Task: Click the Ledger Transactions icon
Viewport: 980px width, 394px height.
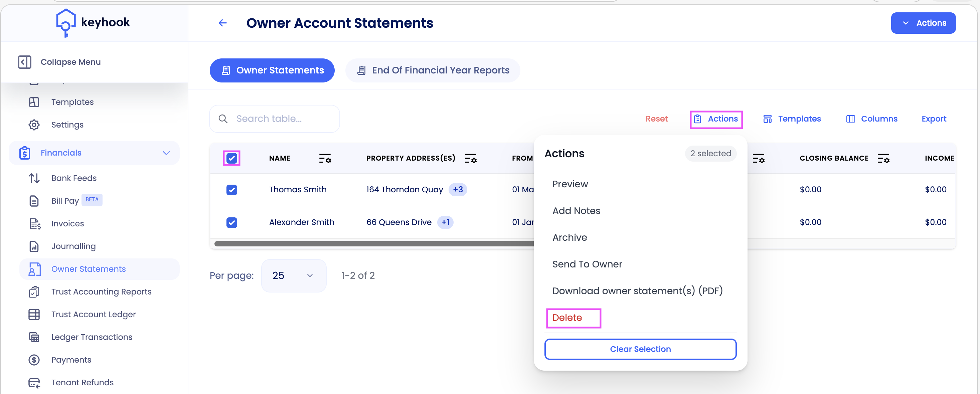Action: tap(34, 337)
